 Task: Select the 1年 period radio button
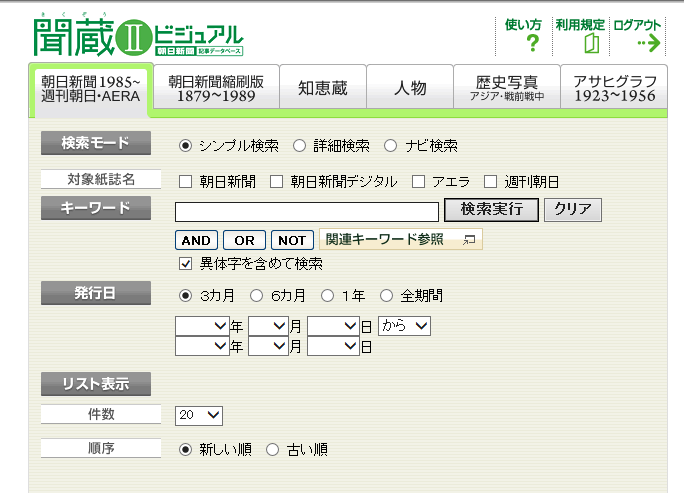pos(327,296)
